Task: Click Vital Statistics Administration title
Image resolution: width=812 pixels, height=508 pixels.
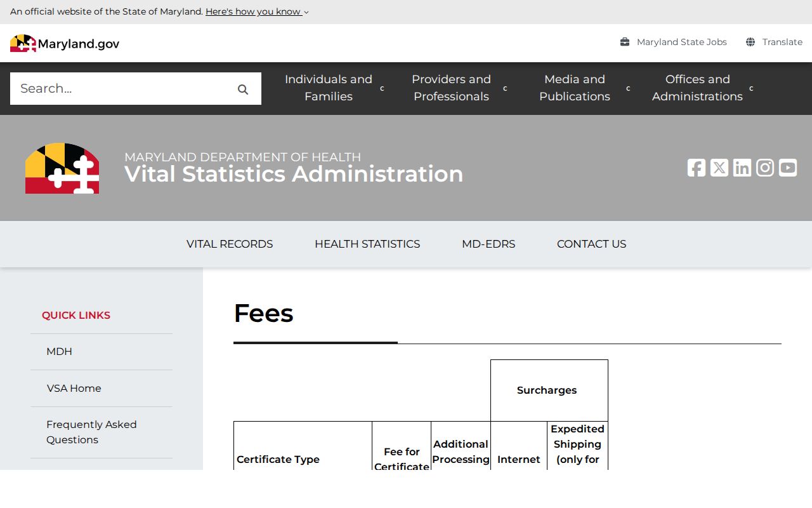Action: tap(294, 174)
